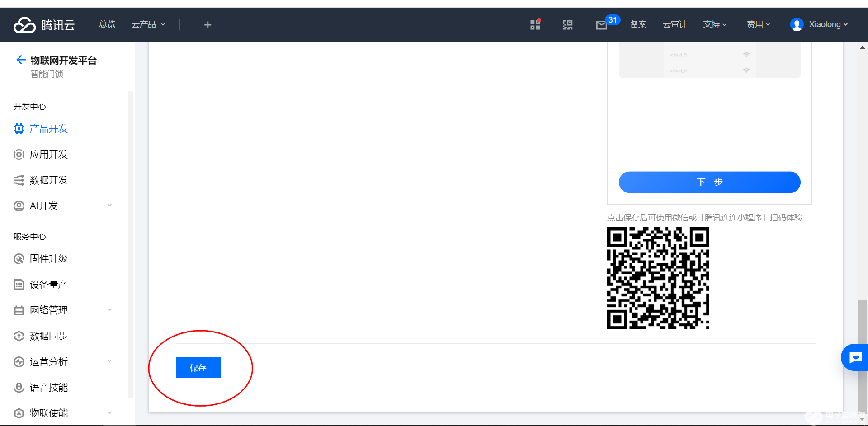Click the QR code image
Screen dimensions: 868x426
pyautogui.click(x=658, y=278)
